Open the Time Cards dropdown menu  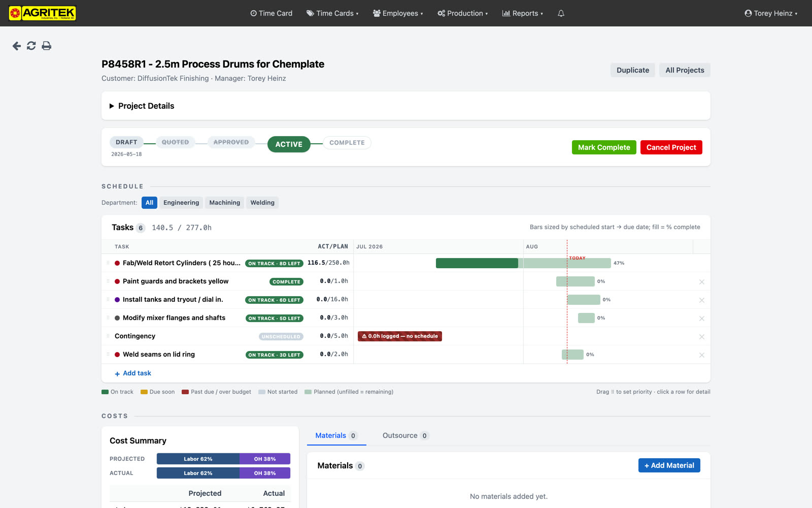332,13
